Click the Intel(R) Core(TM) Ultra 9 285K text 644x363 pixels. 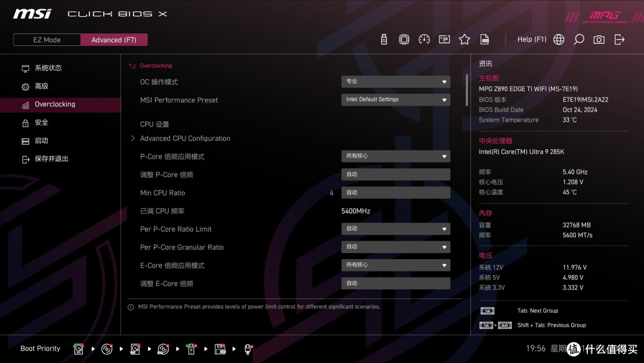(522, 152)
